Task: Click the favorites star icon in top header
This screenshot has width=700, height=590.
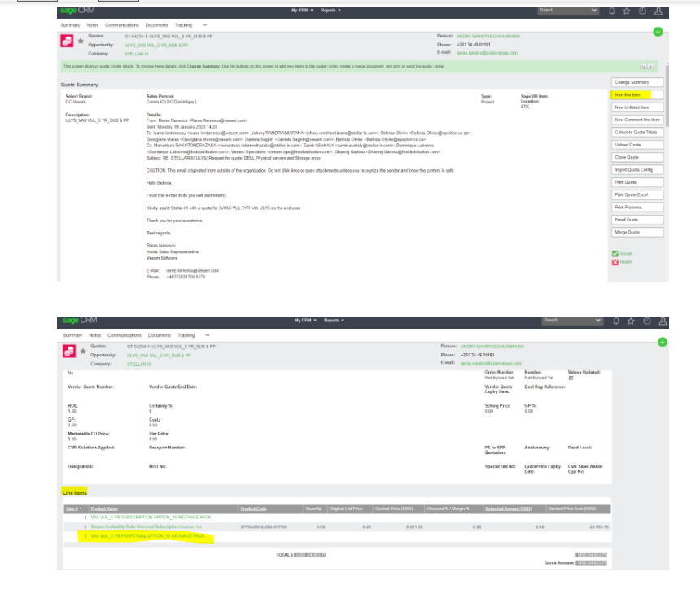Action: pos(627,11)
